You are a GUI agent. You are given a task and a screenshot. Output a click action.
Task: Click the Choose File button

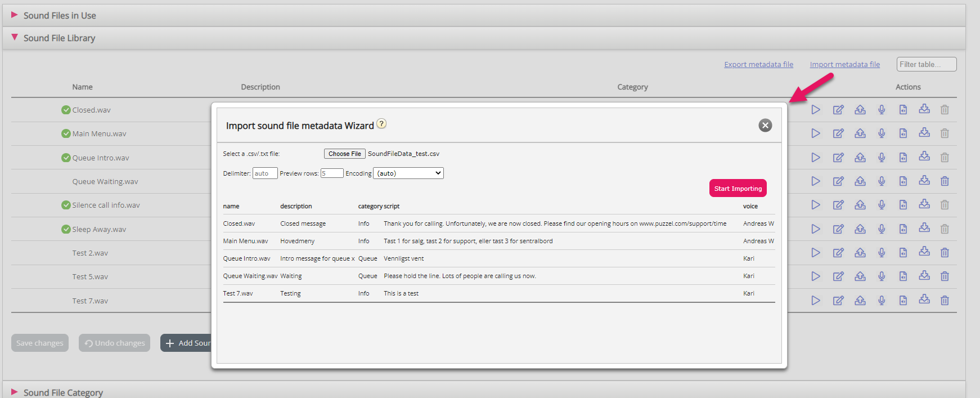click(x=344, y=154)
